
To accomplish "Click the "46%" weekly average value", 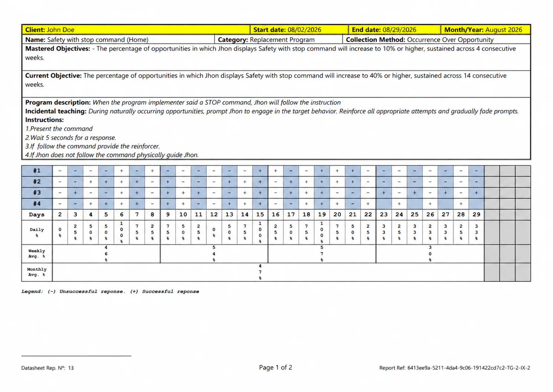I will [106, 254].
